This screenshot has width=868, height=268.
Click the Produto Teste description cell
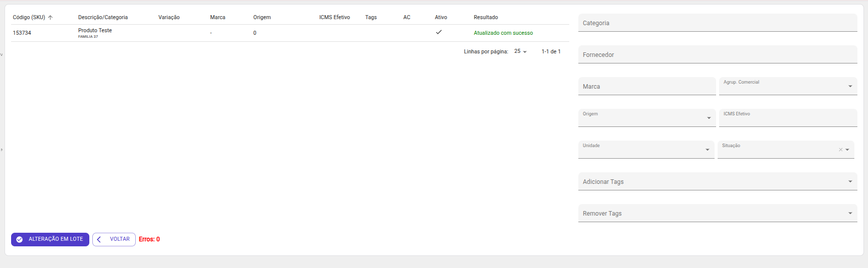coord(95,31)
